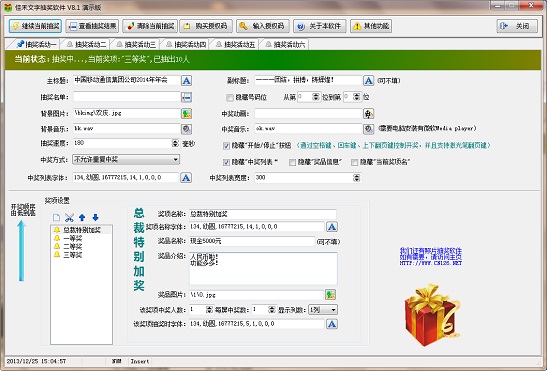Open the 输入授权码 dialog
This screenshot has height=371, width=547.
[x=263, y=26]
